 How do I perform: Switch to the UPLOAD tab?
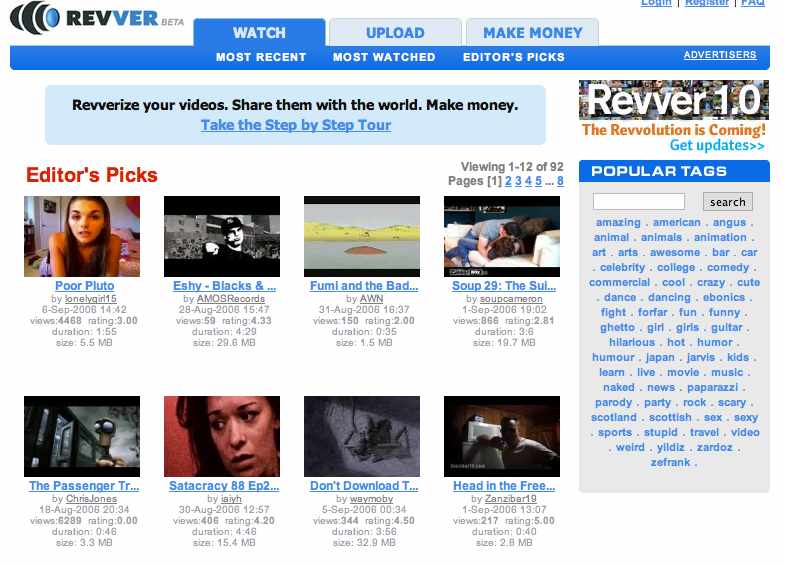(395, 33)
